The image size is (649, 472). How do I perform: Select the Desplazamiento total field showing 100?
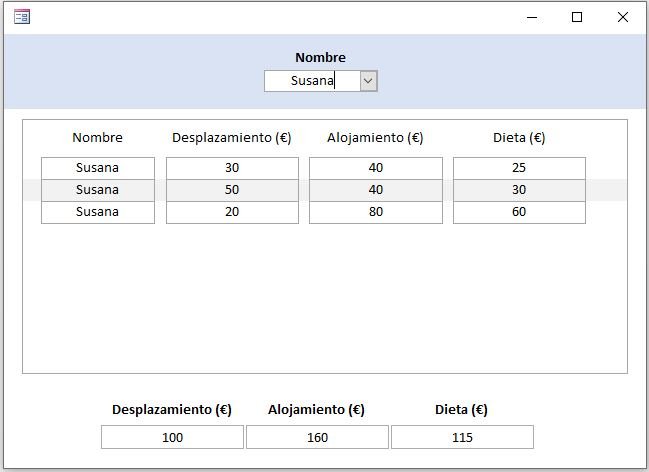tap(172, 437)
